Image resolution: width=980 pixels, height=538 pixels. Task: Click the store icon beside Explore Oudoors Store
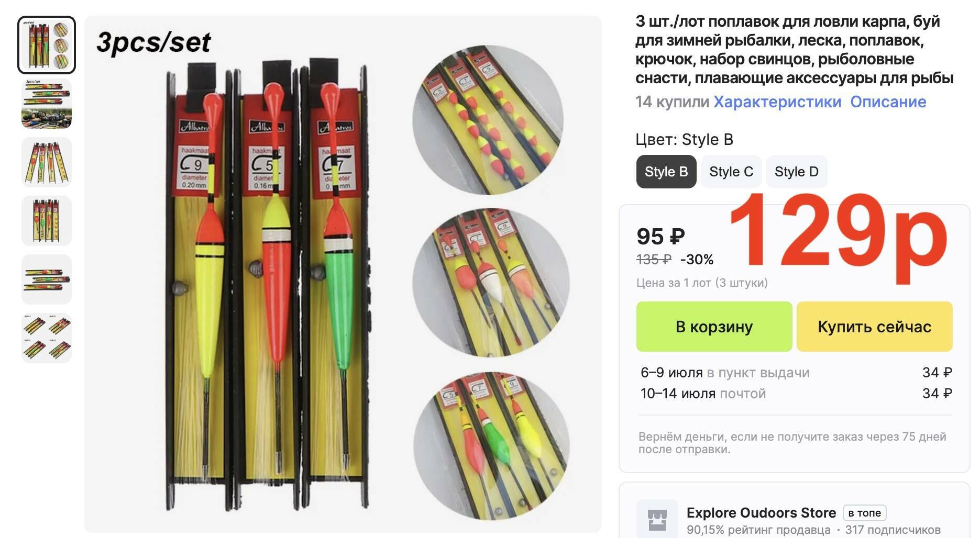(x=657, y=519)
